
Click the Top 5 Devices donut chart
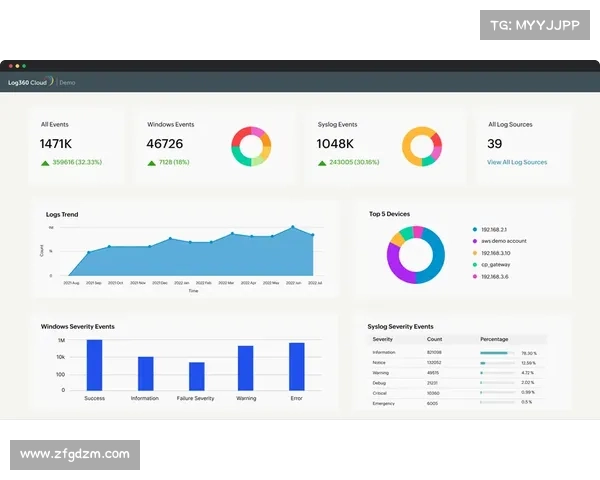point(415,255)
